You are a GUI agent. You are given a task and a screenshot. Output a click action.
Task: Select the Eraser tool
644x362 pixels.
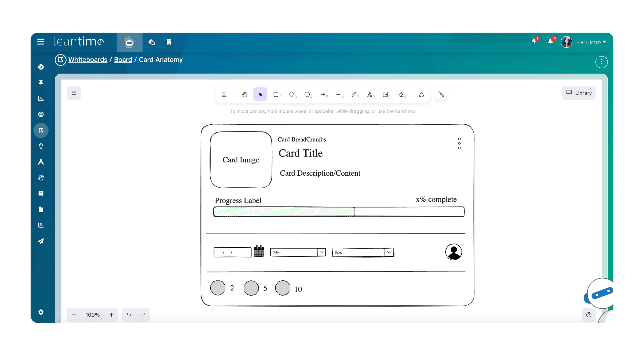click(x=401, y=94)
